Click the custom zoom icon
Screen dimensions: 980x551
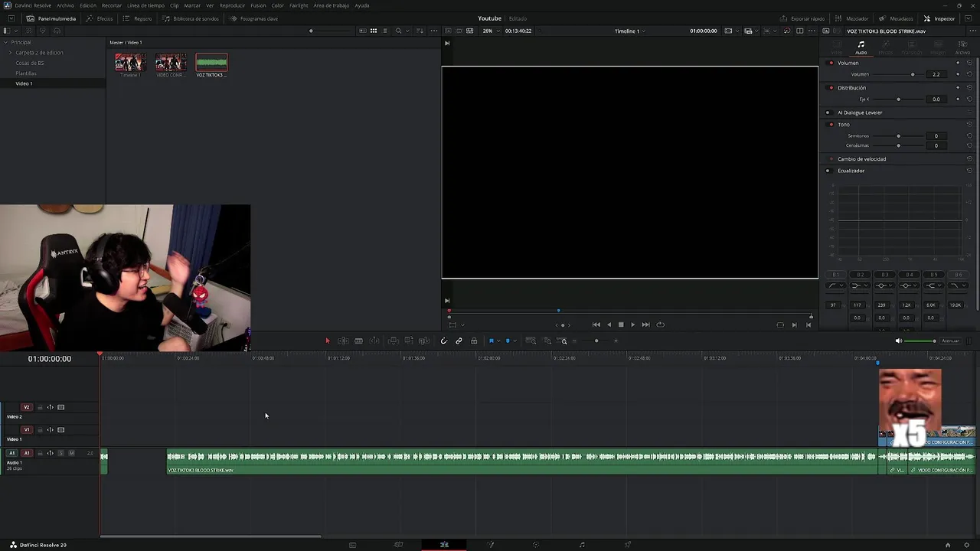563,341
